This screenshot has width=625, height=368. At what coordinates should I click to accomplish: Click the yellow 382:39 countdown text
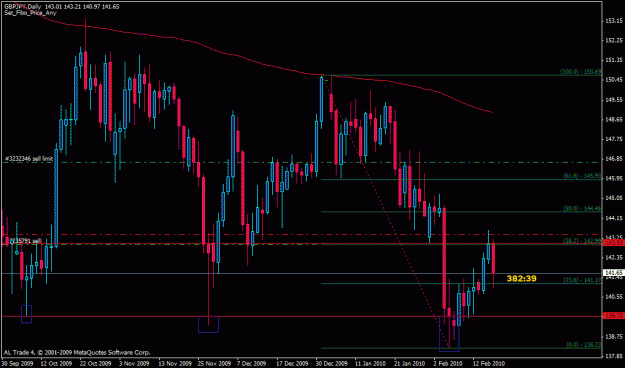tap(521, 279)
